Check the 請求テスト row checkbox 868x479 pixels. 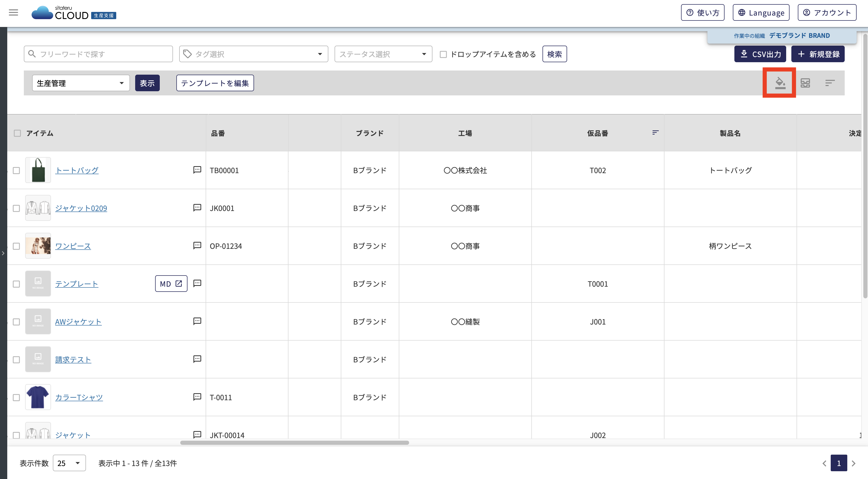16,360
